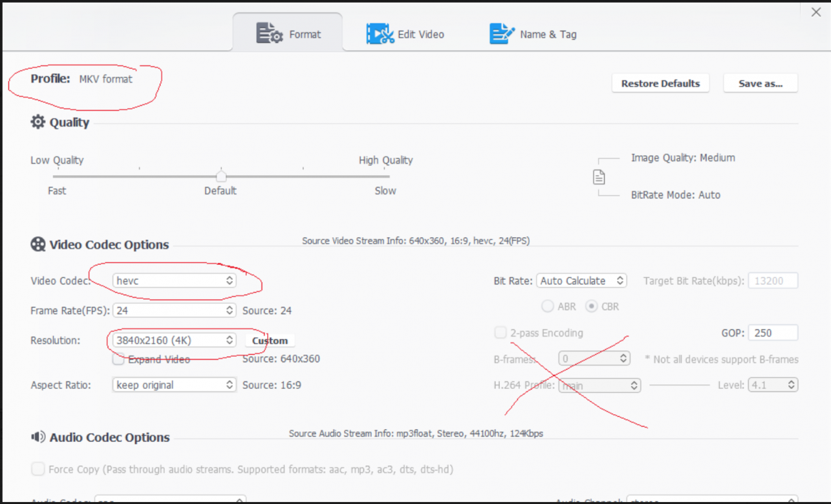This screenshot has height=504, width=831.
Task: Open the Bit Rate Auto Calculate dropdown
Action: 581,280
